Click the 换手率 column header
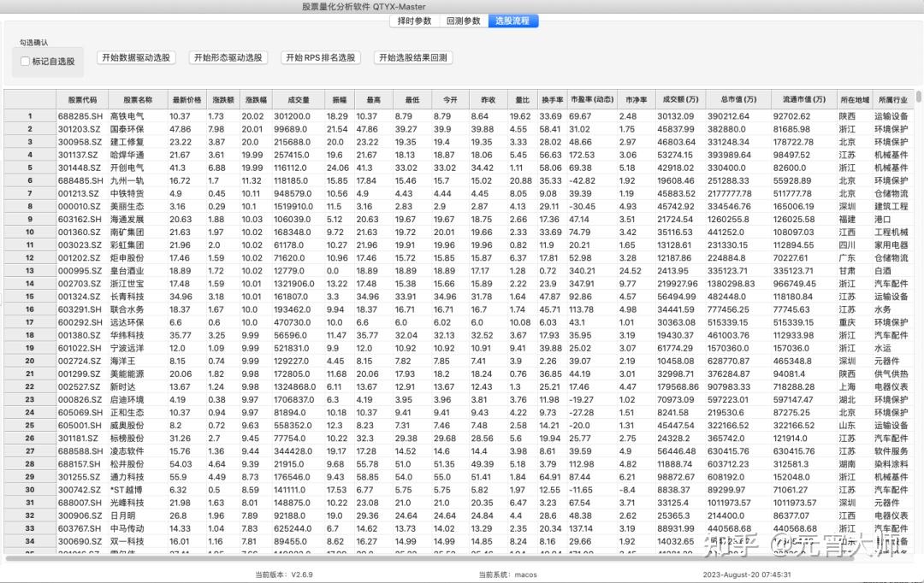The height and width of the screenshot is (583, 924). [x=552, y=100]
